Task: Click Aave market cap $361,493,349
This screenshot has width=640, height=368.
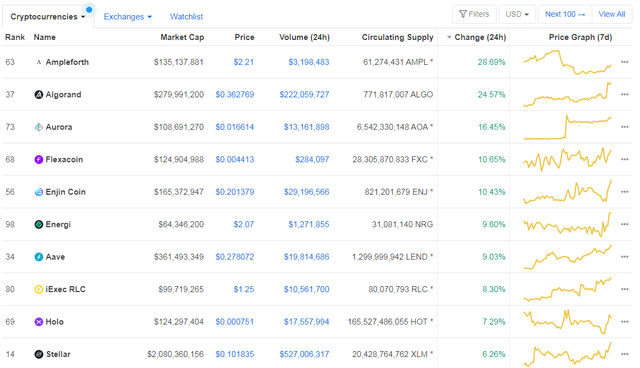Action: point(179,257)
